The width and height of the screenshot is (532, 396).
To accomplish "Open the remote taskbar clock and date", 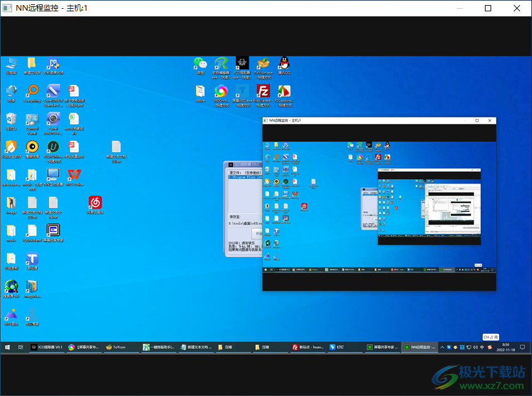I will [x=506, y=347].
